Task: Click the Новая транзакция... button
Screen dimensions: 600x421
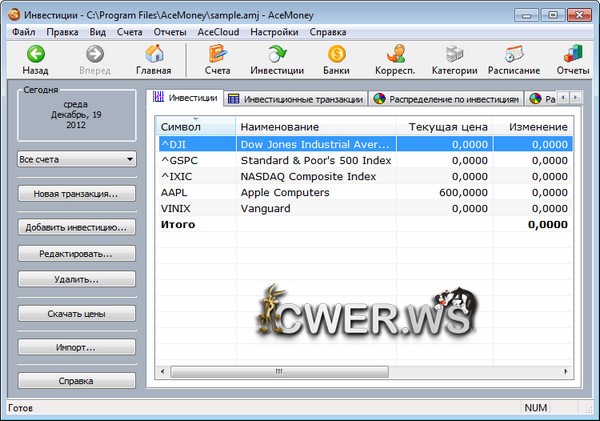Action: tap(77, 194)
